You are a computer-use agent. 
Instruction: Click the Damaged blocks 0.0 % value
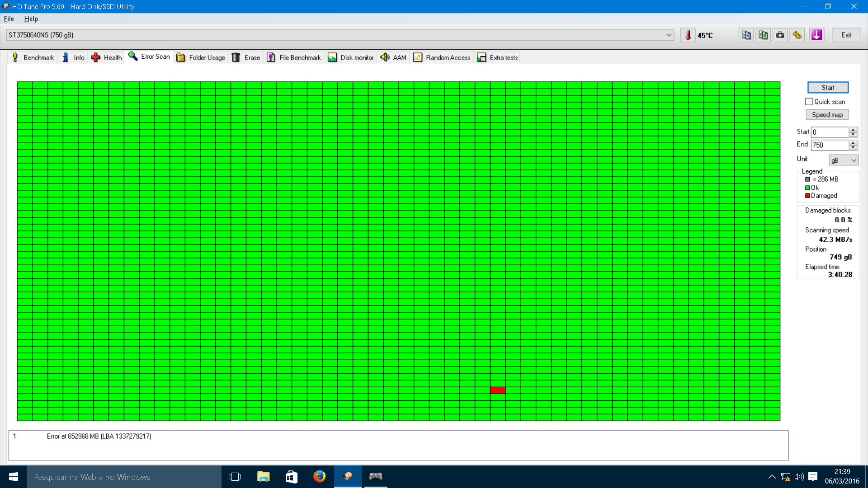[x=843, y=220]
